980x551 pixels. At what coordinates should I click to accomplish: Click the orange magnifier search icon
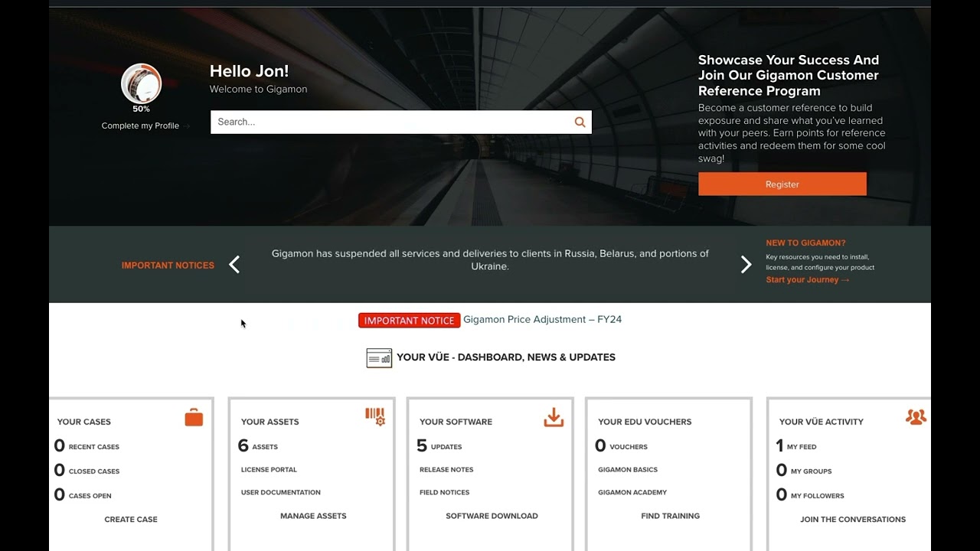click(580, 122)
